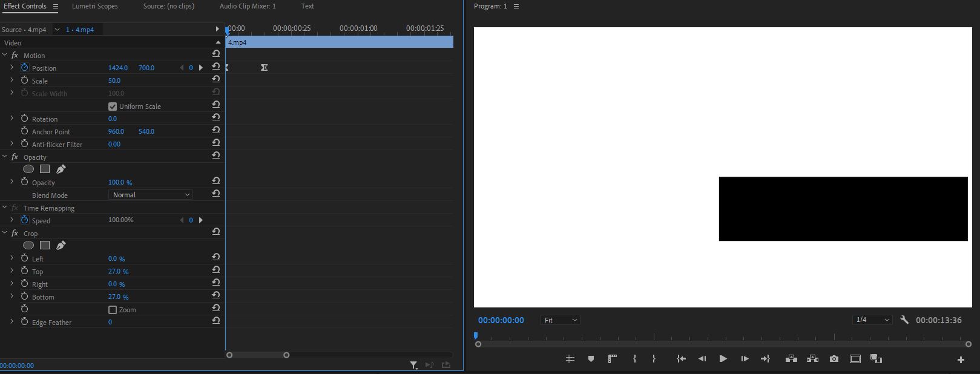980x374 pixels.
Task: Select pen mask tool under Crop
Action: pos(61,246)
